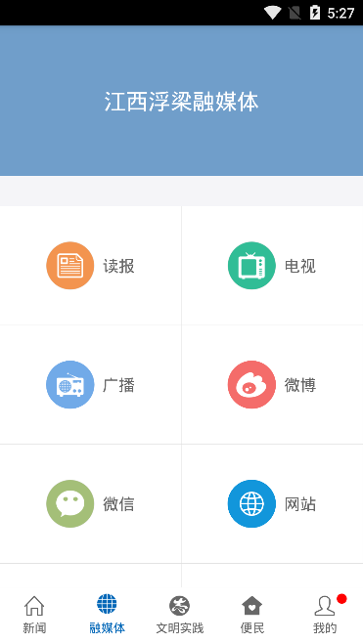Select the 融媒体 bottom tab
363x644 pixels.
[107, 615]
